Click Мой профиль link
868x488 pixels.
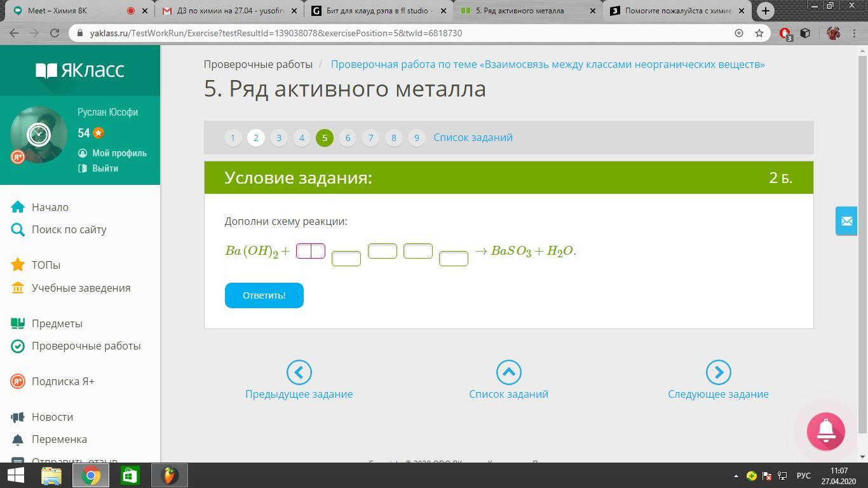pyautogui.click(x=119, y=153)
